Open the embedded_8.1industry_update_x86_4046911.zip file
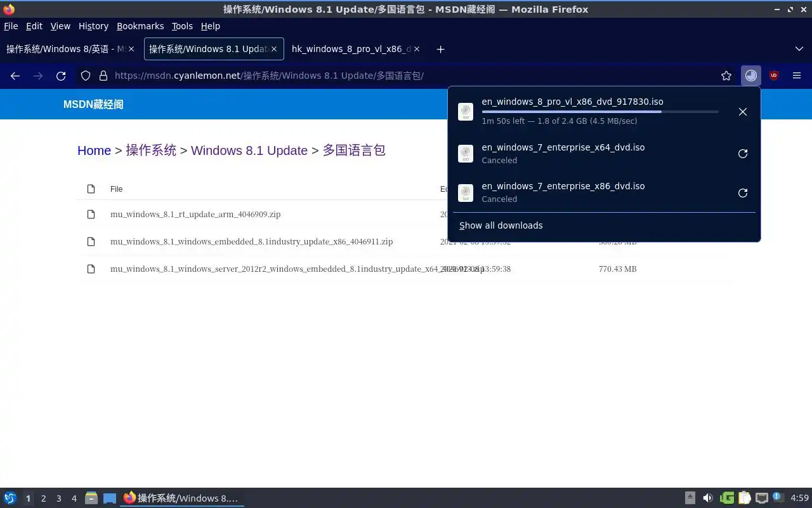Screen dimensions: 812x508 coord(252,242)
